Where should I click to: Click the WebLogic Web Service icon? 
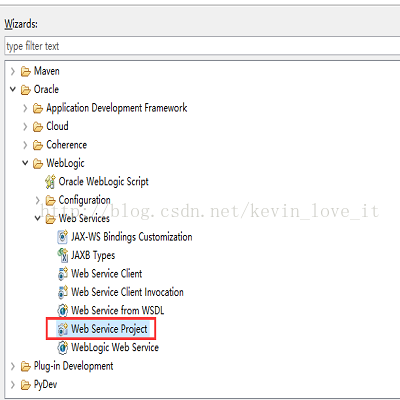tap(63, 348)
